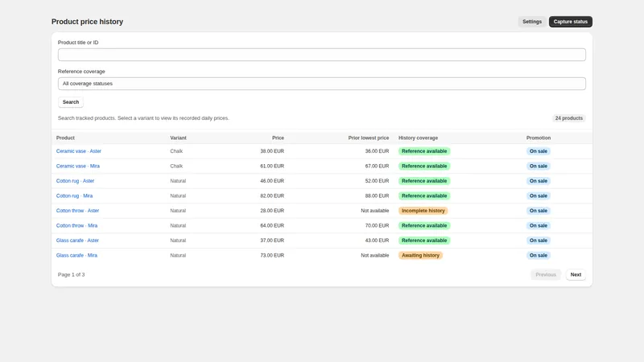
Task: Open Cotton rug - Mira product link
Action: pos(74,195)
